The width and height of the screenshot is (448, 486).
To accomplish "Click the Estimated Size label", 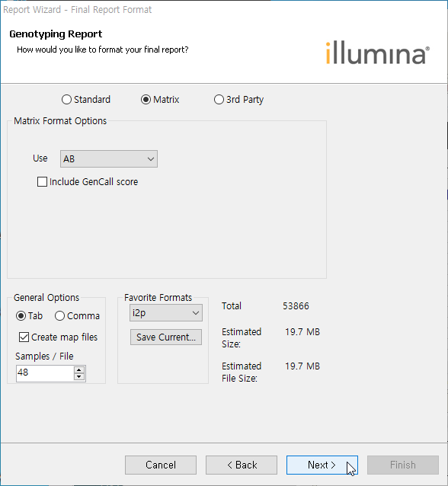I will pos(242,338).
